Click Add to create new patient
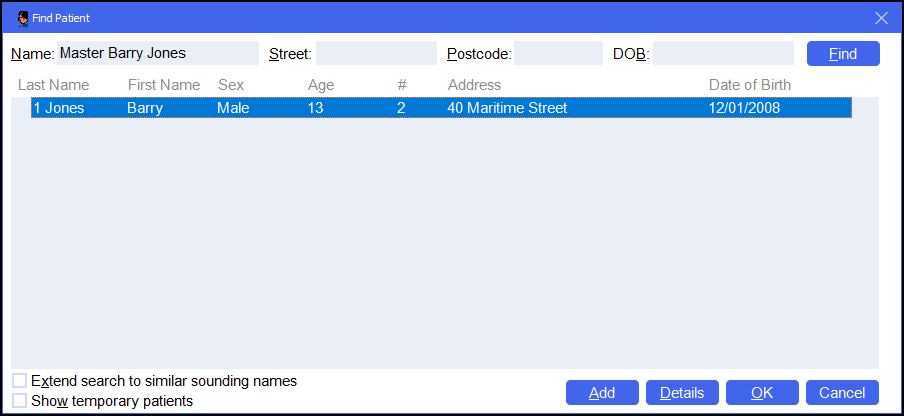 [x=602, y=393]
